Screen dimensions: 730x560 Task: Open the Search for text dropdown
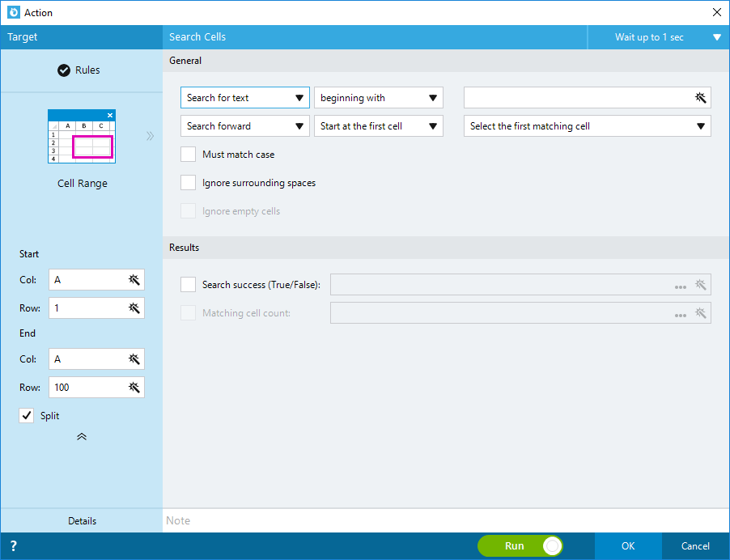(x=245, y=98)
